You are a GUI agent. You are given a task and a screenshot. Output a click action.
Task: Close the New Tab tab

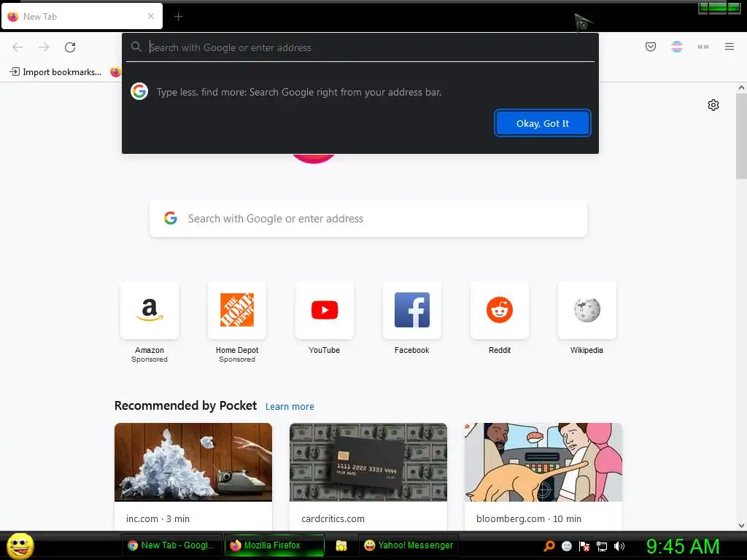[x=151, y=16]
